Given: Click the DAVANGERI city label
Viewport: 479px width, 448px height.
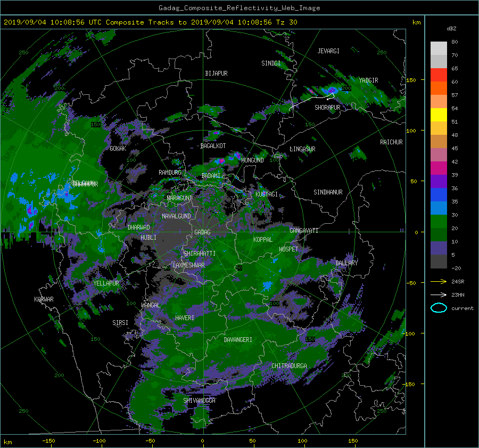Looking at the screenshot, I should coord(238,340).
